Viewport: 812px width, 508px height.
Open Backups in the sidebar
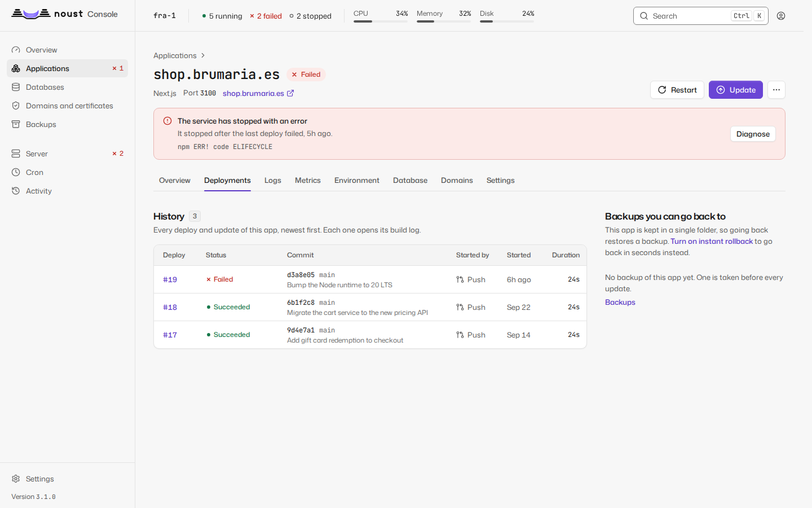click(67, 124)
